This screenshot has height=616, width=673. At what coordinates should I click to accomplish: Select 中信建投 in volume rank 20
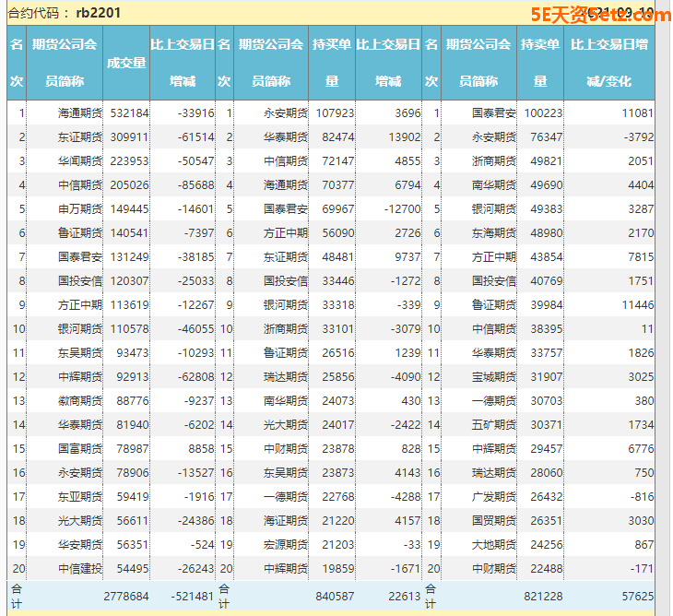(x=79, y=568)
